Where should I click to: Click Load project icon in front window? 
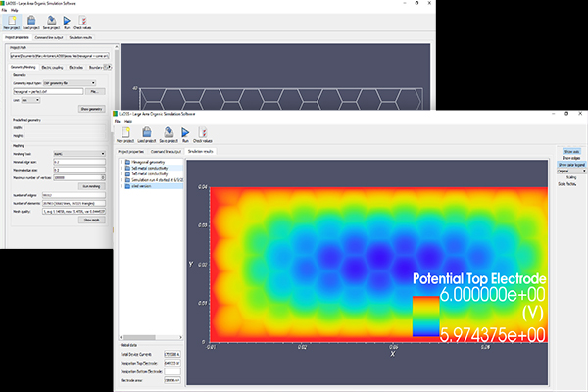coord(147,132)
